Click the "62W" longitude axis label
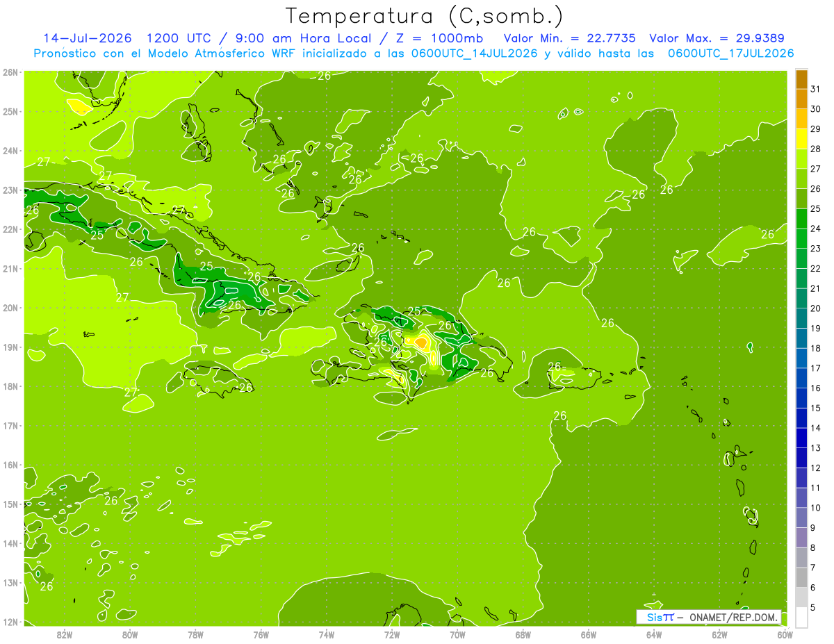The width and height of the screenshot is (834, 644). pyautogui.click(x=719, y=634)
